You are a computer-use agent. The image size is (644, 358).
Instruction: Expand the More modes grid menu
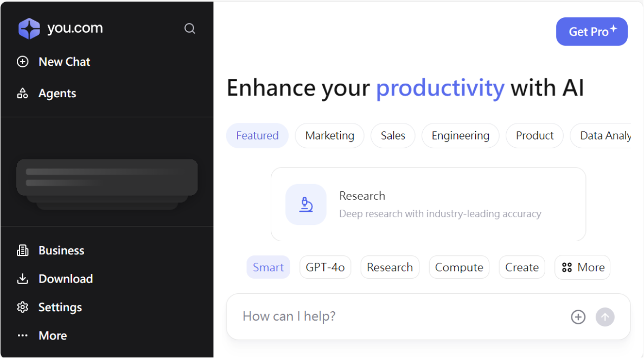[583, 267]
